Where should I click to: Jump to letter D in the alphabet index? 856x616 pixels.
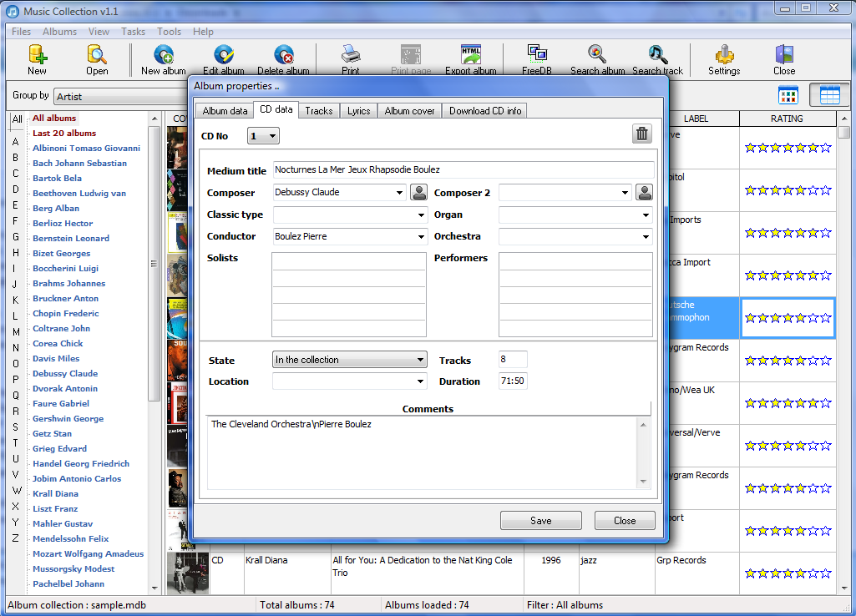16,189
